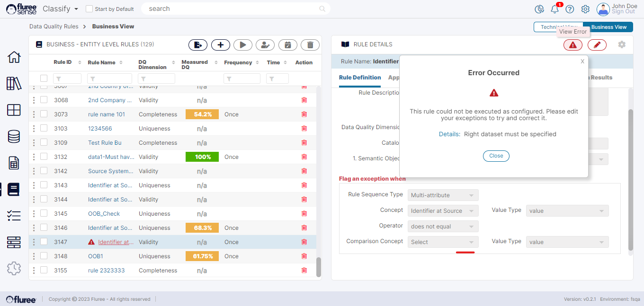The image size is (644, 306).
Task: Open the Data Quality Rules breadcrumb link
Action: (53, 26)
